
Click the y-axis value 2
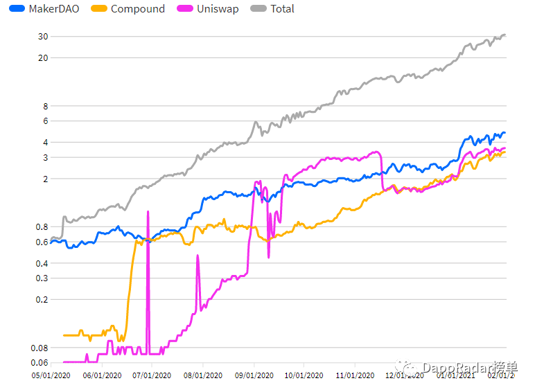pyautogui.click(x=45, y=179)
